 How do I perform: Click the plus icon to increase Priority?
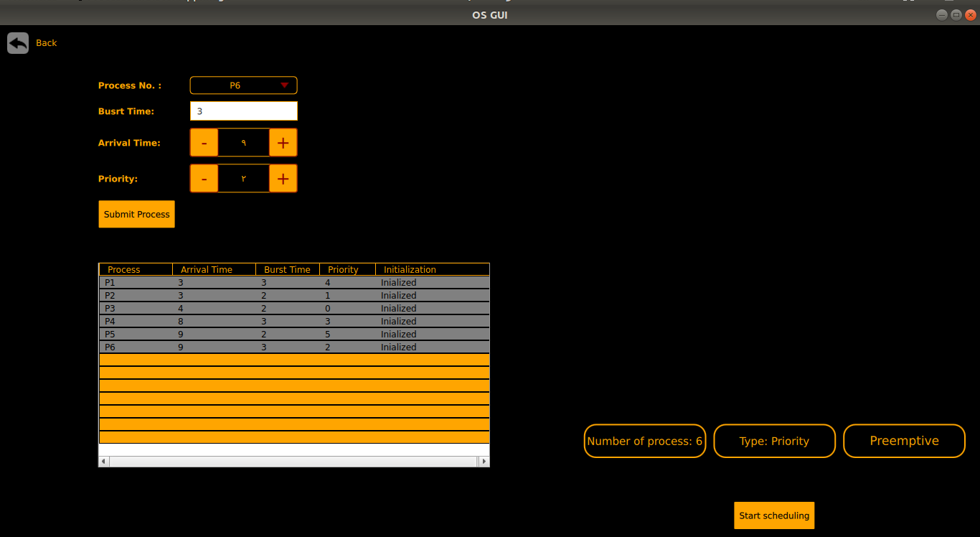(x=283, y=178)
